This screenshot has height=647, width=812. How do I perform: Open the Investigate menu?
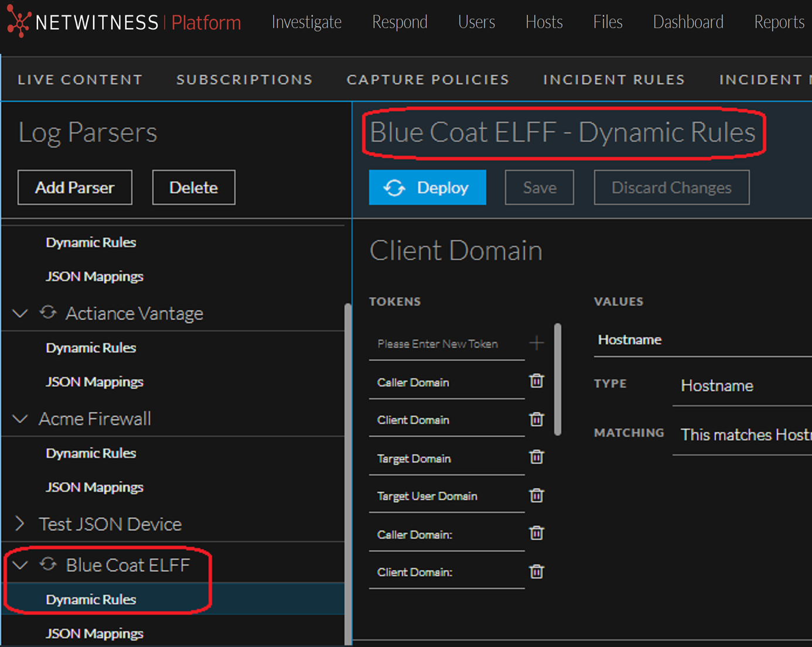(x=306, y=22)
